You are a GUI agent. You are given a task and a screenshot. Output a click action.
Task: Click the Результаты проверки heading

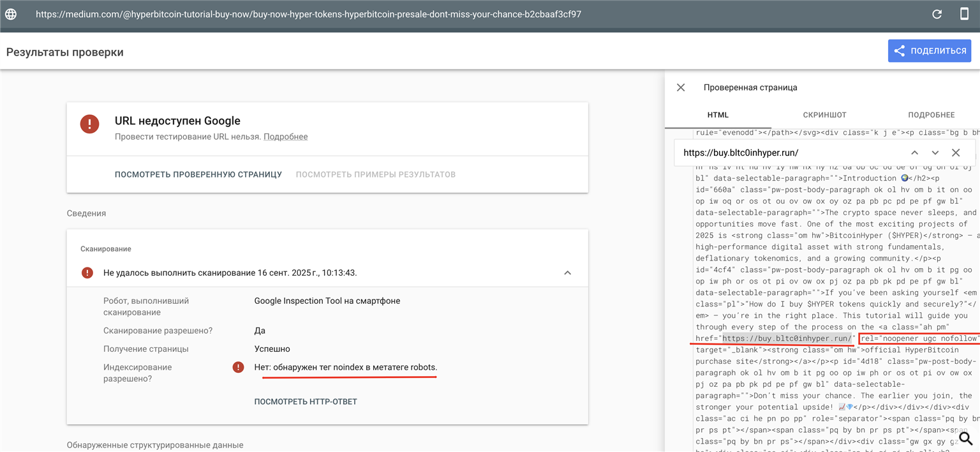(64, 52)
